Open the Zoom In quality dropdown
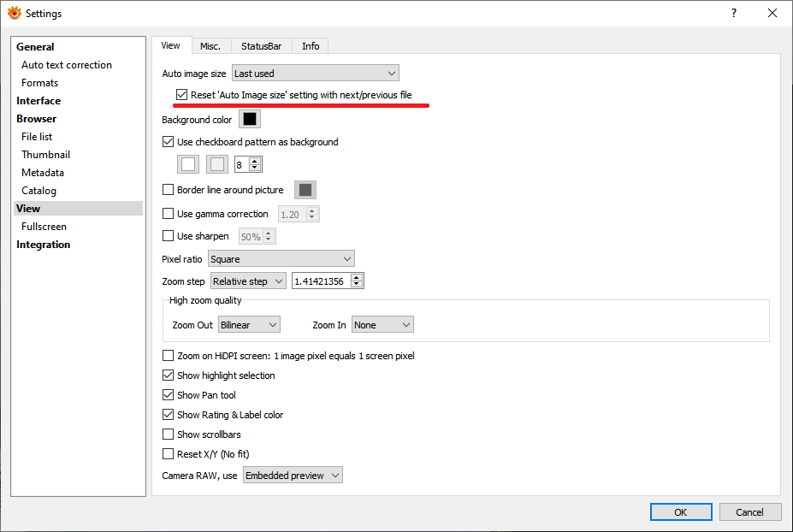793x532 pixels. tap(383, 325)
